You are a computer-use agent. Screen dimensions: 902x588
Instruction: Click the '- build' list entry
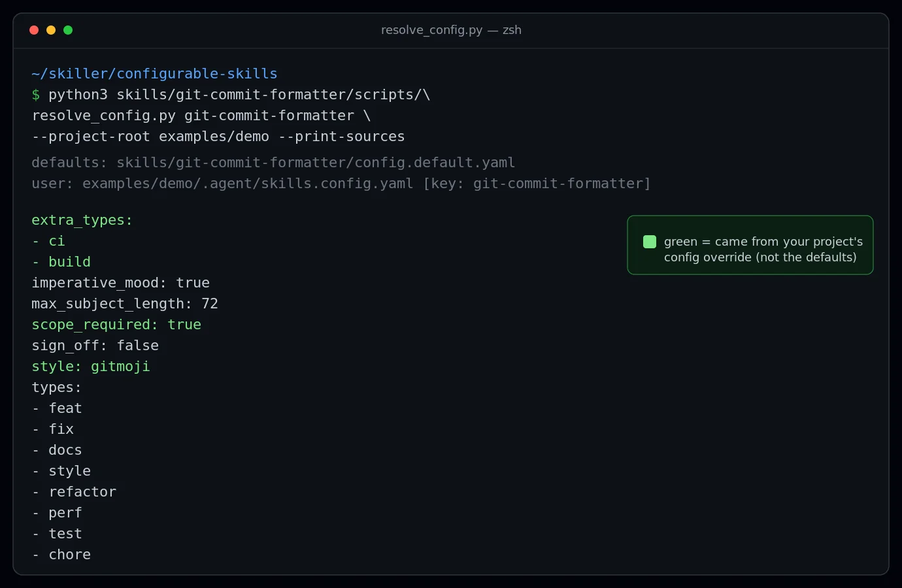click(x=61, y=262)
